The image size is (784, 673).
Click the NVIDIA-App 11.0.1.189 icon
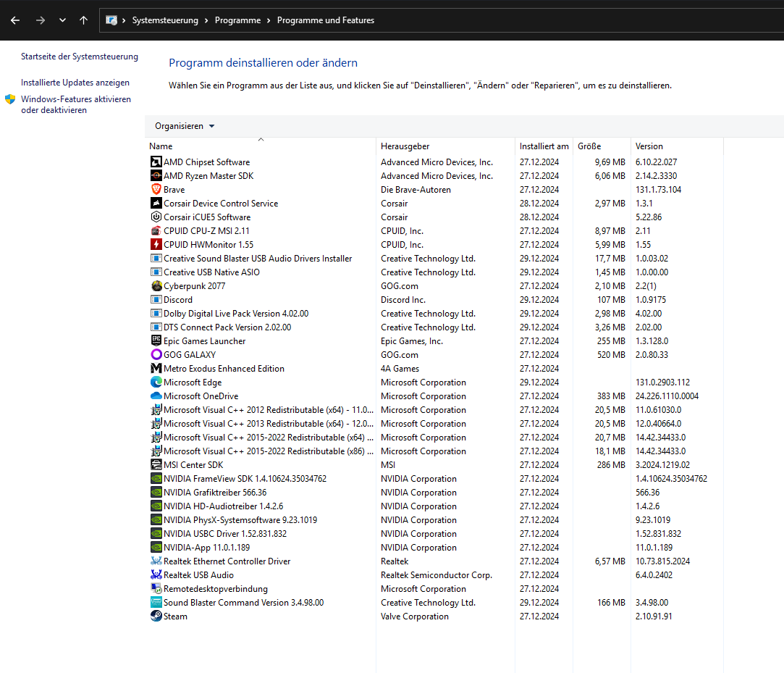tap(156, 548)
